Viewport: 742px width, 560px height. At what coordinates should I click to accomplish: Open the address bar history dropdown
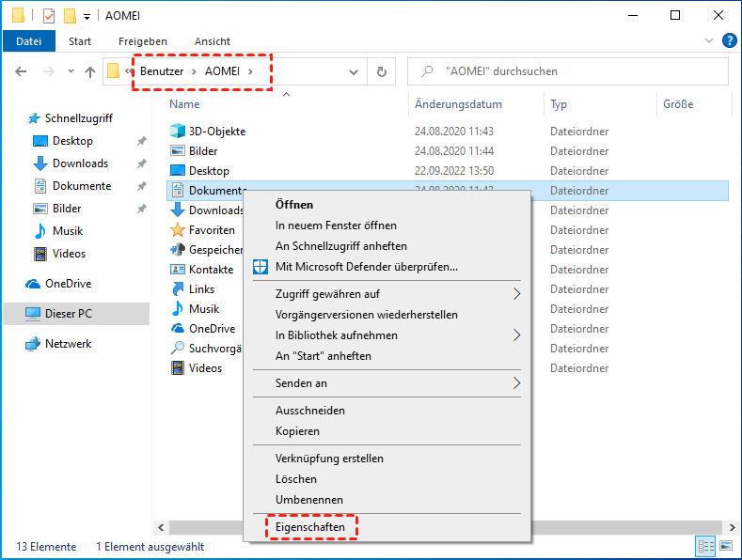(353, 72)
